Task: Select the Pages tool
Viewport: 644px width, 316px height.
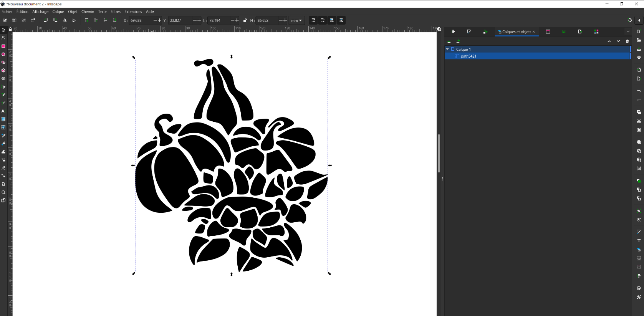Action: click(x=3, y=200)
